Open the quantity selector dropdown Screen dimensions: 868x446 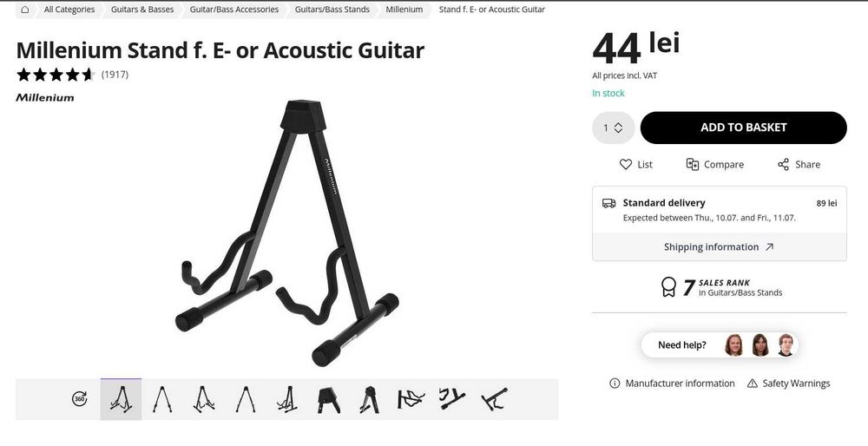point(613,128)
